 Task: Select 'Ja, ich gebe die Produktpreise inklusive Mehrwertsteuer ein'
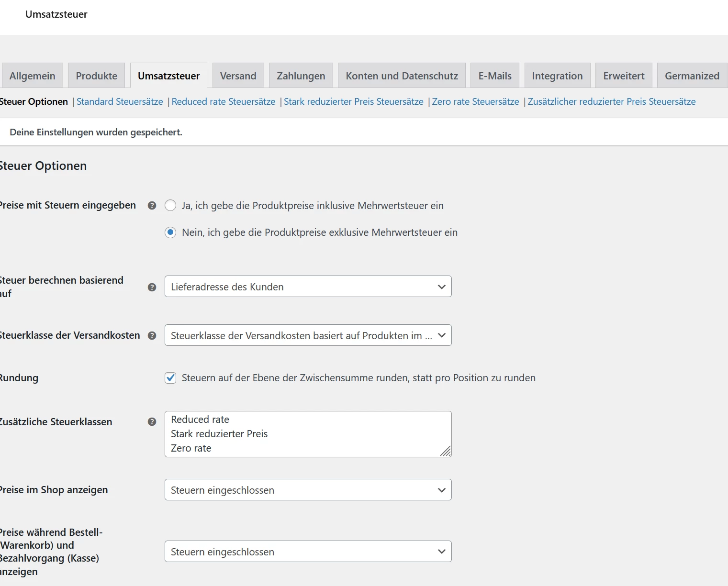pos(170,206)
